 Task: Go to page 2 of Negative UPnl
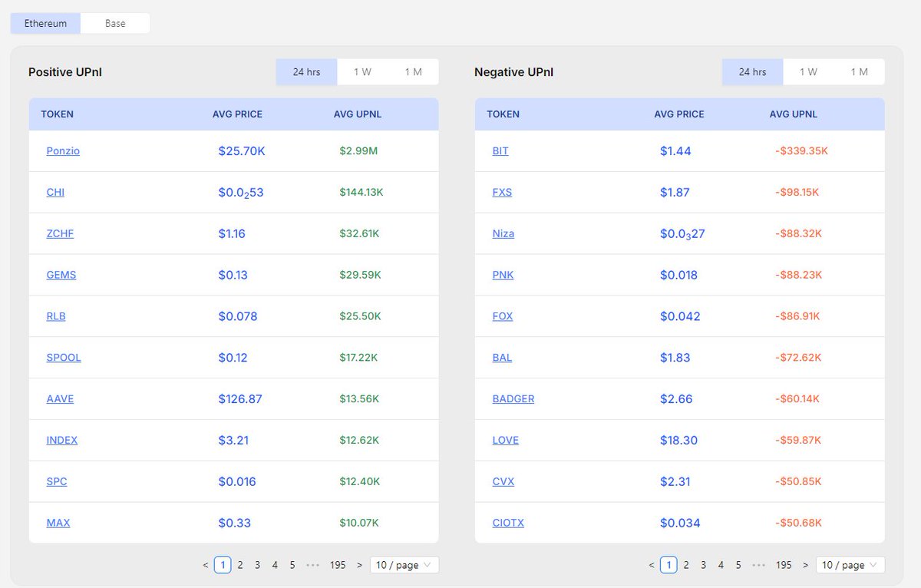686,565
